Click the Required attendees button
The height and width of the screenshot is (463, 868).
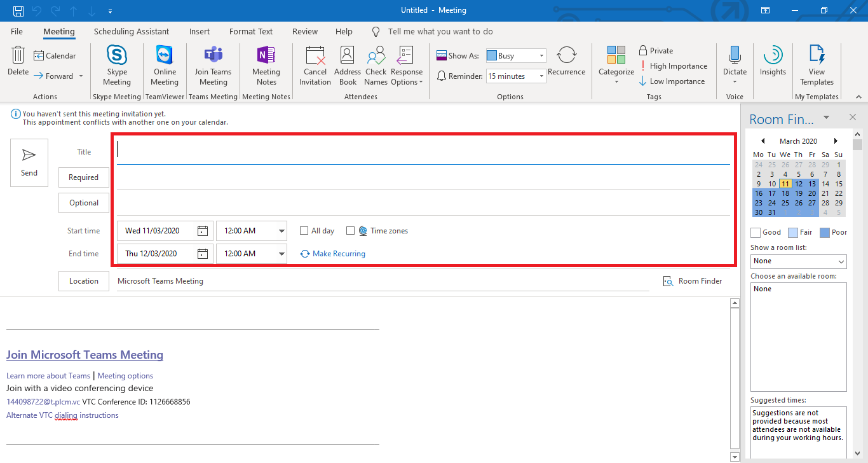(84, 177)
